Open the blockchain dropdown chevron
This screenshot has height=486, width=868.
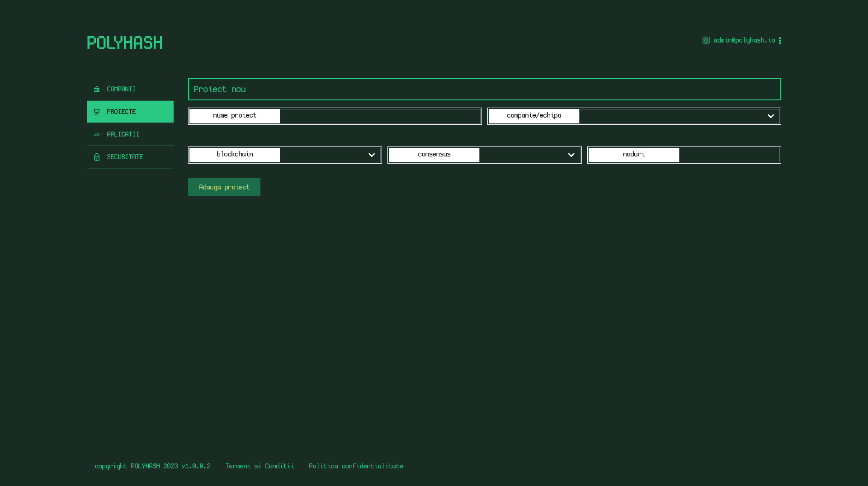(372, 156)
